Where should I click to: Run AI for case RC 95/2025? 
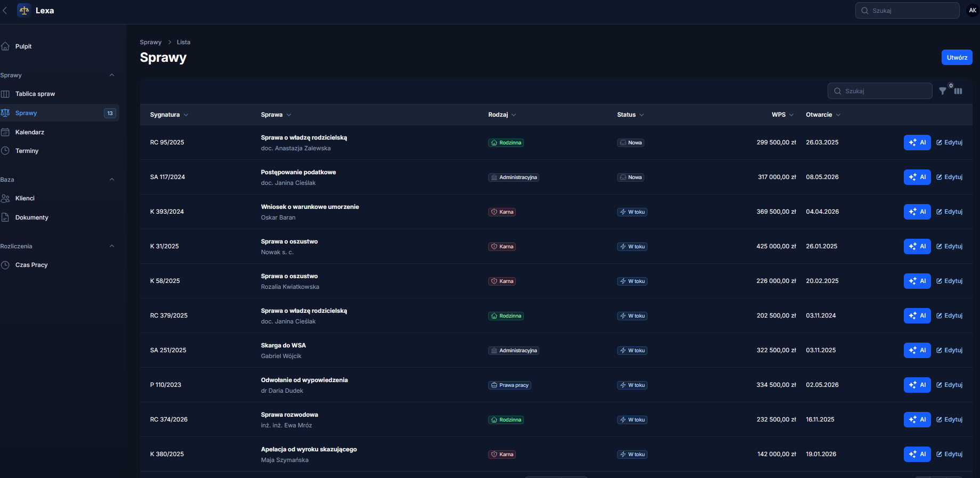coord(917,142)
